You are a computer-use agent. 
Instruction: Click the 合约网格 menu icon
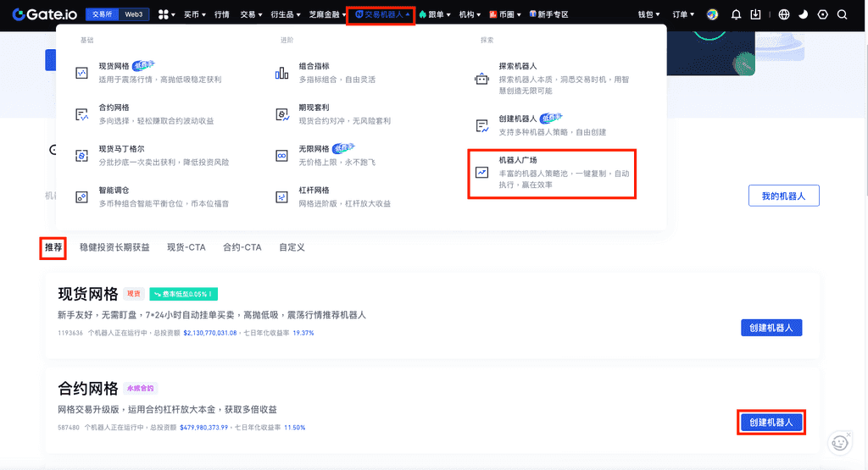81,114
